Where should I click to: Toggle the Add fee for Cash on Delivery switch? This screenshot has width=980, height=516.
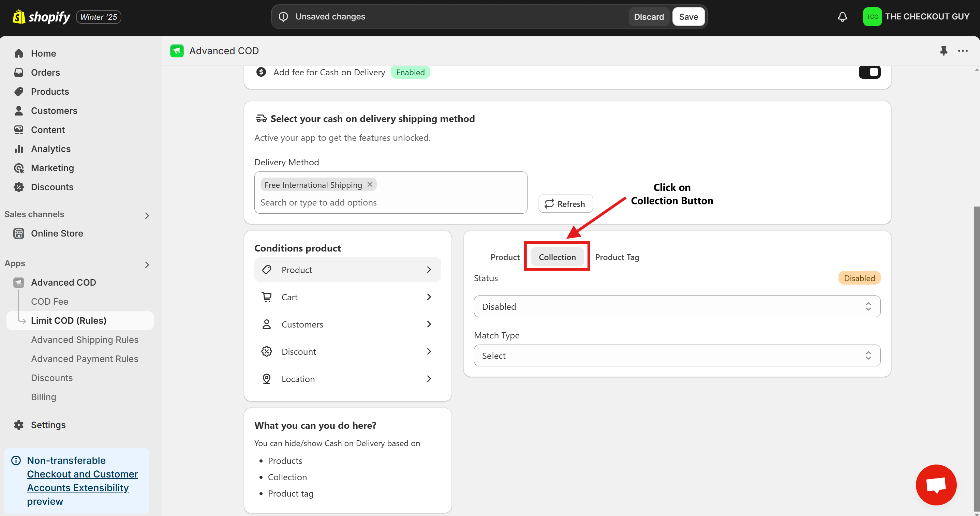tap(869, 72)
